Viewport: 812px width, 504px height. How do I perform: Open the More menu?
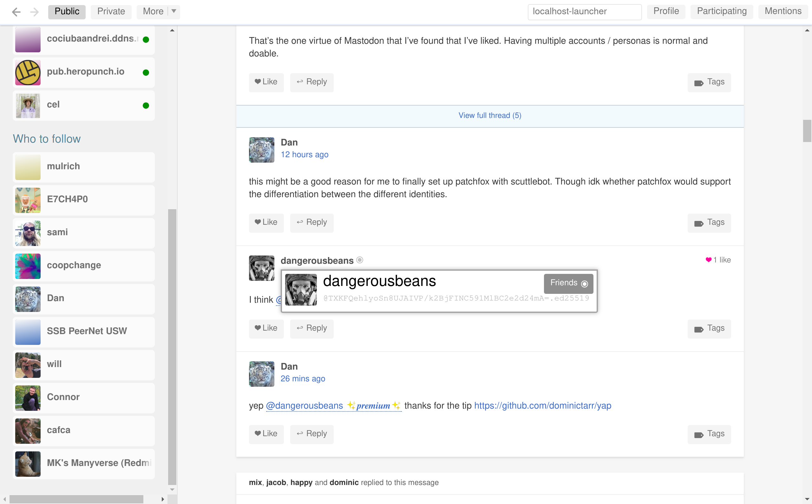pyautogui.click(x=153, y=12)
